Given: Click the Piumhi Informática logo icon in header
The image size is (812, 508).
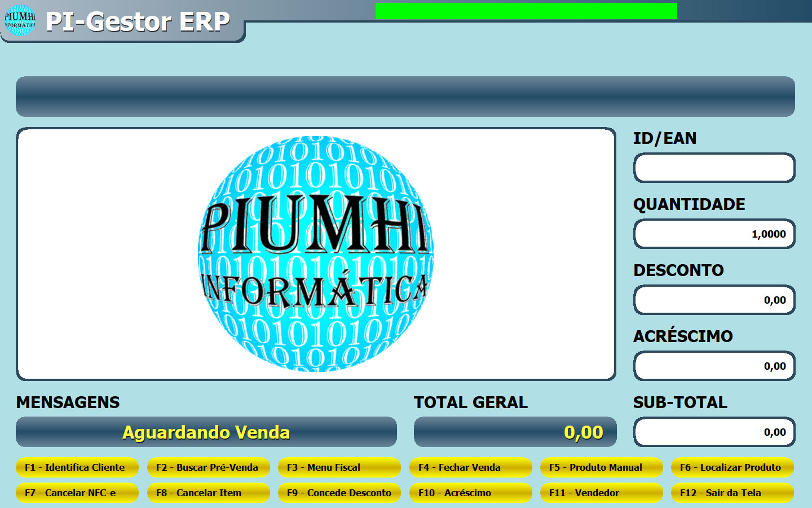Looking at the screenshot, I should pos(20,20).
